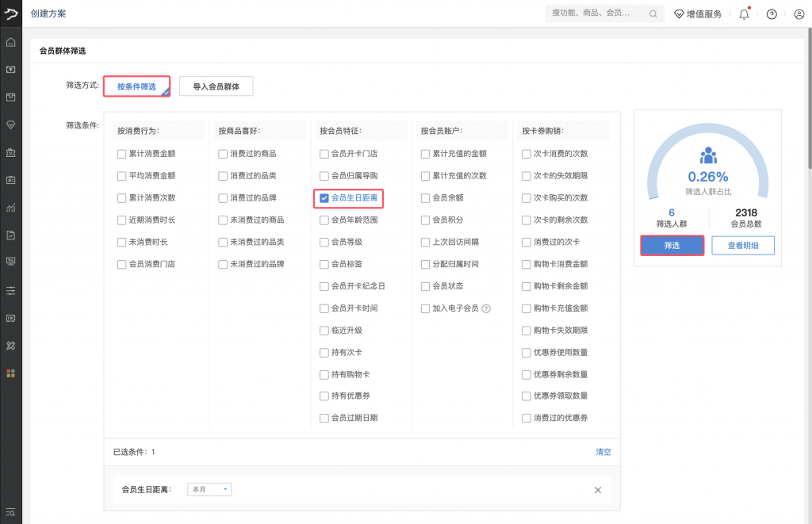Select the 按条件筛选 filter method tab
812x524 pixels.
[x=137, y=86]
